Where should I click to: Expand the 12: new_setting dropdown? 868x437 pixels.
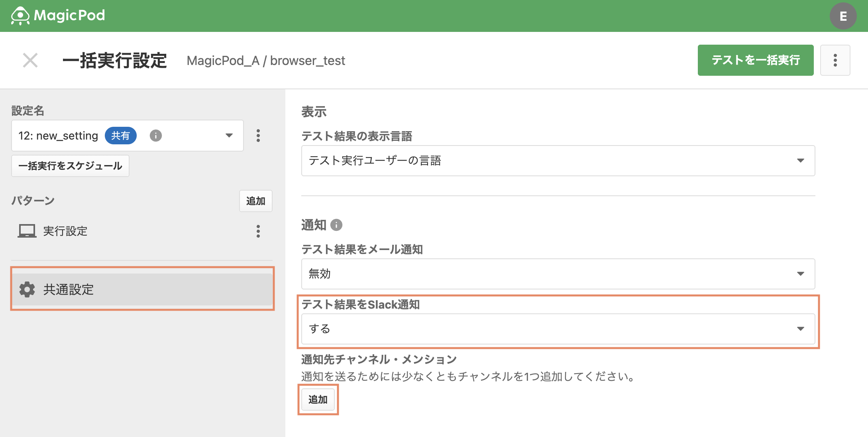click(128, 136)
